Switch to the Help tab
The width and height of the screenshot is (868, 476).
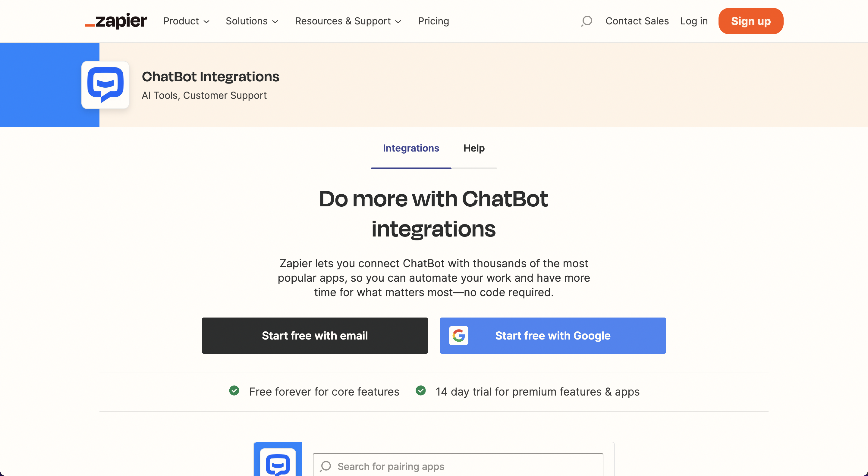[x=474, y=148]
